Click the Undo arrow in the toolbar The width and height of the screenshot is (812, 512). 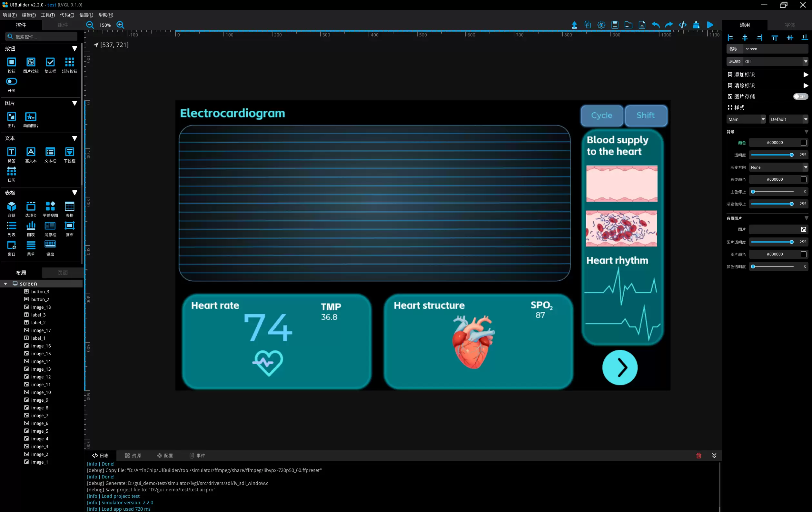656,25
